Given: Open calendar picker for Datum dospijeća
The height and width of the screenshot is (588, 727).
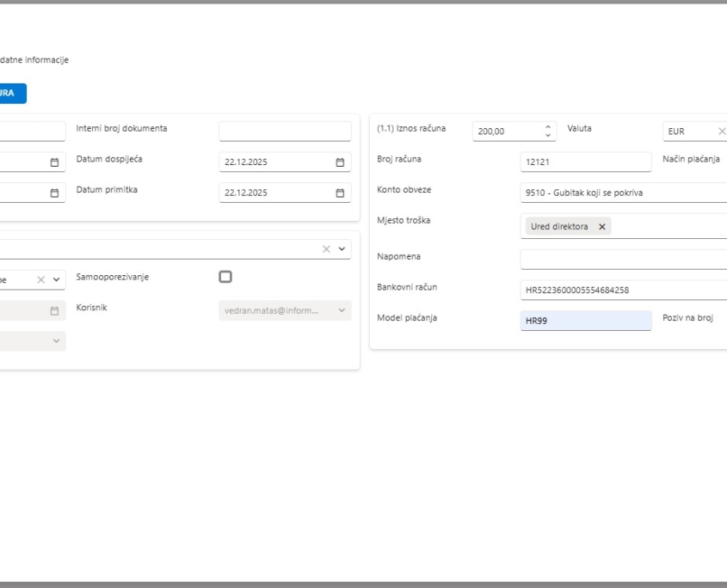Looking at the screenshot, I should point(340,162).
